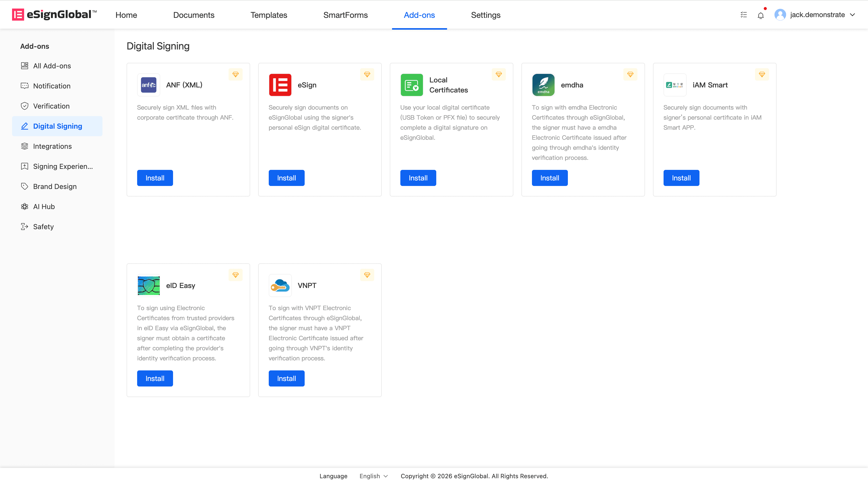This screenshot has width=868, height=484.
Task: Open the SmartForms tab
Action: pos(345,15)
